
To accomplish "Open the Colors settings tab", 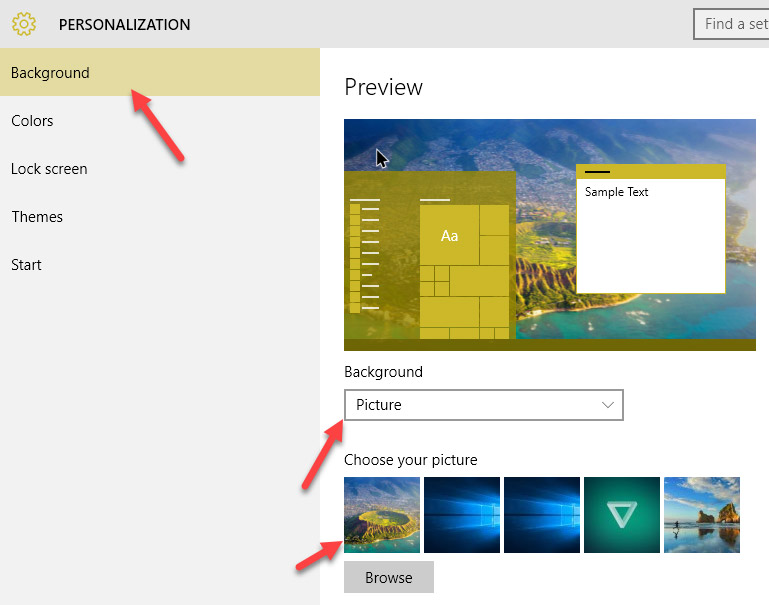I will pyautogui.click(x=160, y=121).
